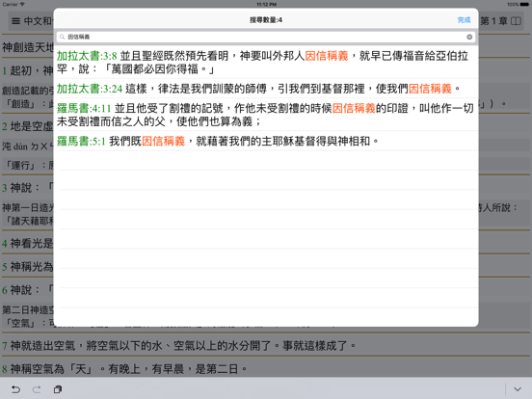Viewport: 532px width, 399px height.
Task: Tap verse 1 起初 in background page
Action: click(27, 70)
